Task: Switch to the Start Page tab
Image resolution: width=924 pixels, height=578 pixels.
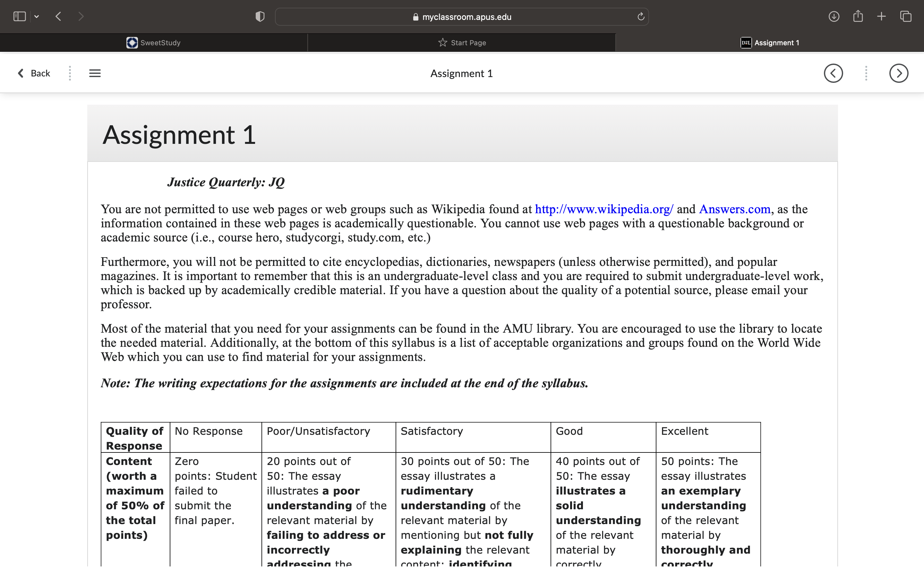Action: point(462,42)
